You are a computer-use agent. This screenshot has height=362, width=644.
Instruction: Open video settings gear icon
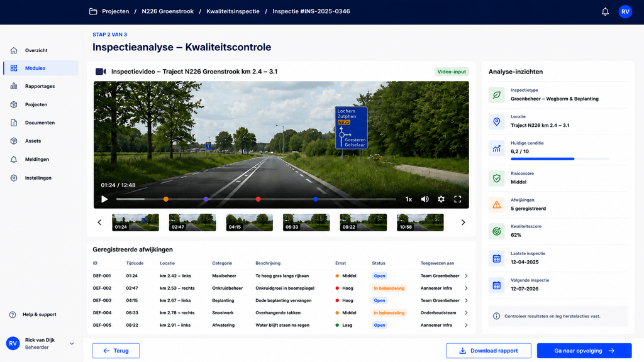click(x=441, y=199)
